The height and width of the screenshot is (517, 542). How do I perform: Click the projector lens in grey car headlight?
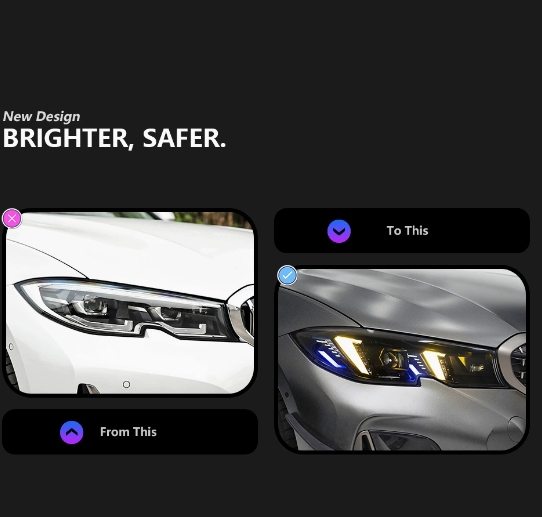[391, 359]
